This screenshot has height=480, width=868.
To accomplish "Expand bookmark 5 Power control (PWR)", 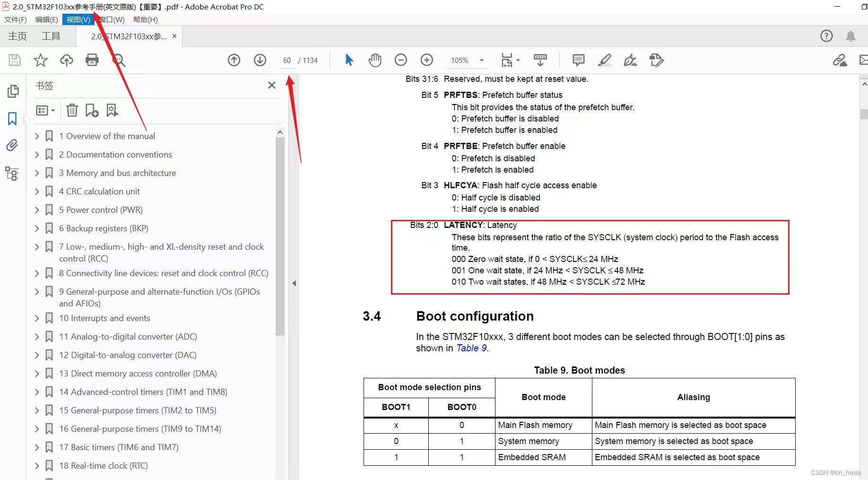I will [37, 210].
